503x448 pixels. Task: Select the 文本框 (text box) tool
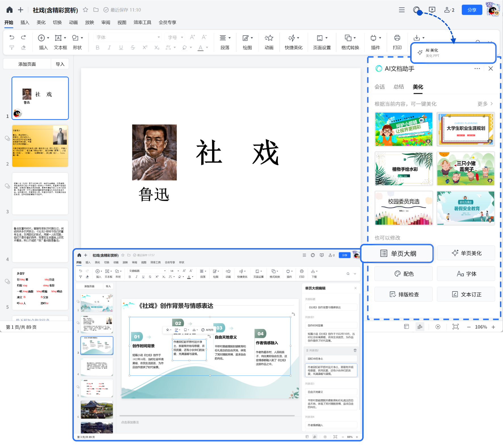(60, 42)
